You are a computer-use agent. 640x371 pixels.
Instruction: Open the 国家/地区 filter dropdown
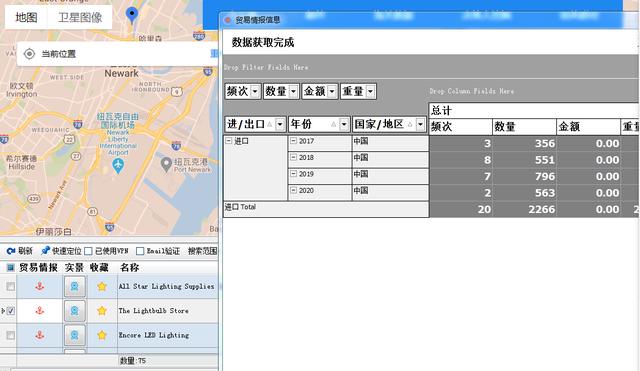(x=420, y=124)
